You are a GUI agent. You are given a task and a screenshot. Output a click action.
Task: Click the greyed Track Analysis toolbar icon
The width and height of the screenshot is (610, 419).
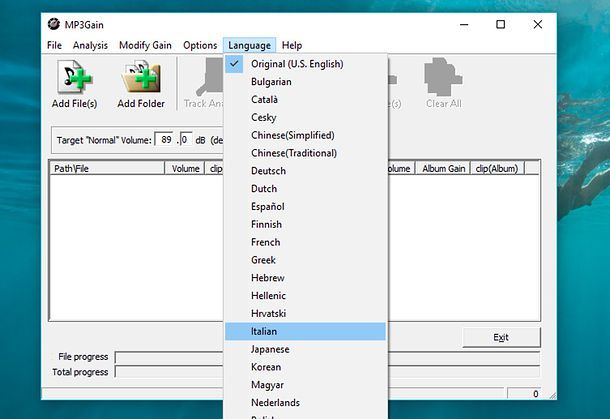click(210, 77)
